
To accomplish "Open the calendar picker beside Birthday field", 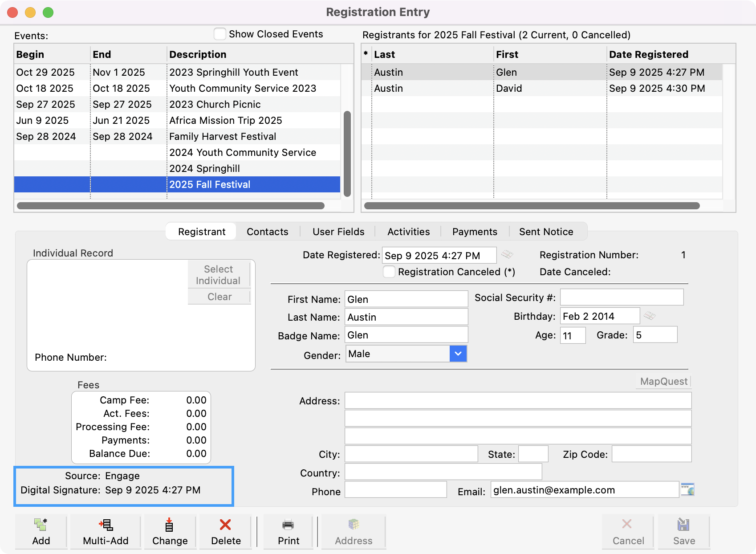I will (650, 317).
